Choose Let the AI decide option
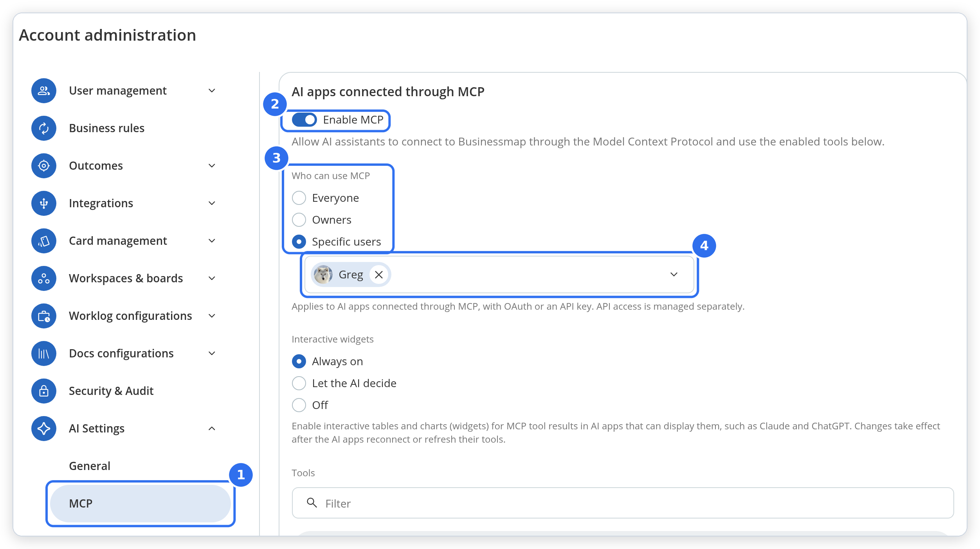The image size is (980, 549). (x=299, y=383)
